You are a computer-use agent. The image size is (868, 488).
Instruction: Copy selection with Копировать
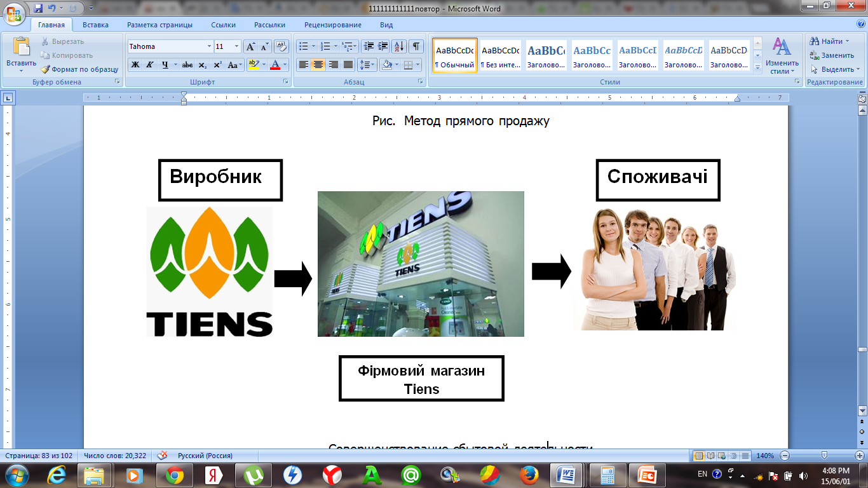click(67, 55)
